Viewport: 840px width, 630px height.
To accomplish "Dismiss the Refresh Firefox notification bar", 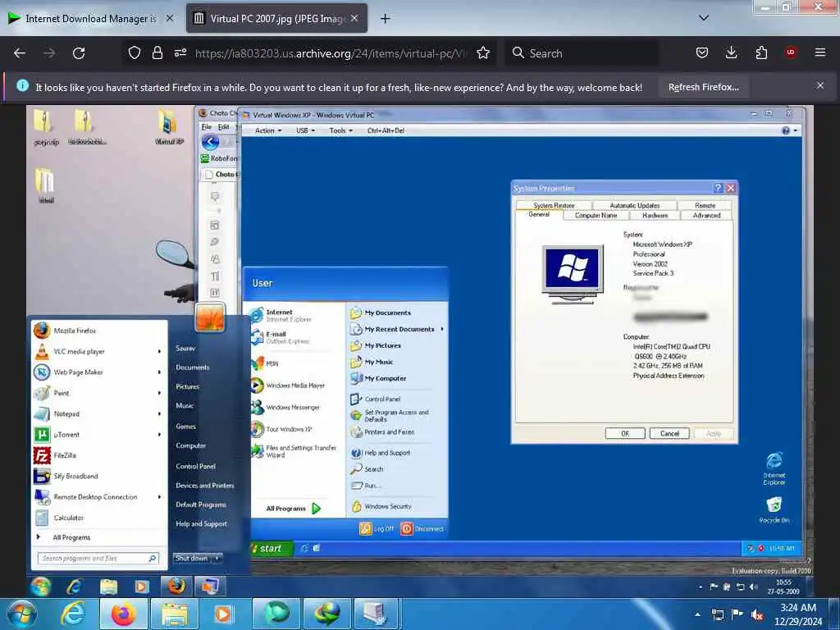I will tap(819, 85).
